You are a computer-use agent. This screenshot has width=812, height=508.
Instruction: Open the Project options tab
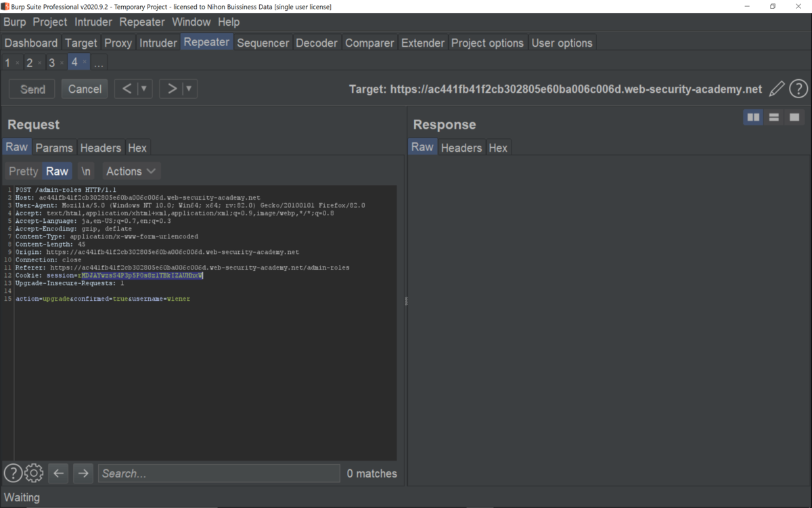(x=488, y=43)
